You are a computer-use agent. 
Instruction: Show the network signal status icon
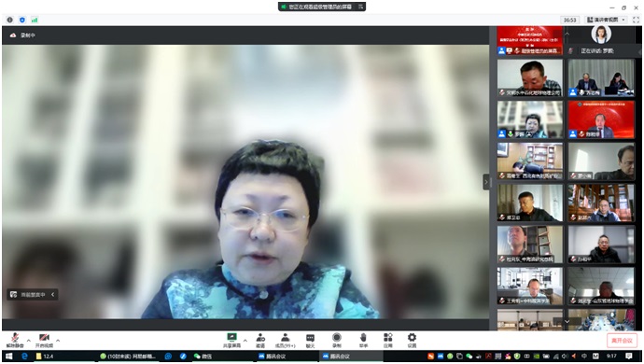(x=35, y=20)
